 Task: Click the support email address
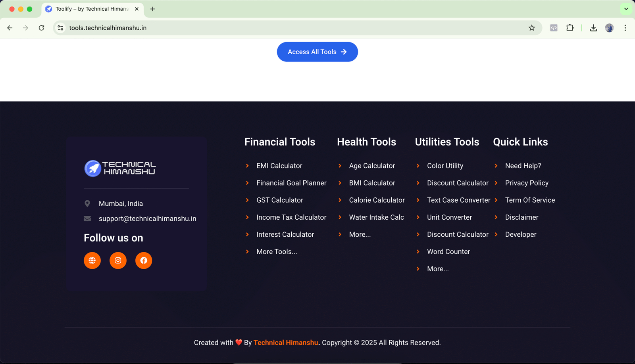click(x=147, y=218)
